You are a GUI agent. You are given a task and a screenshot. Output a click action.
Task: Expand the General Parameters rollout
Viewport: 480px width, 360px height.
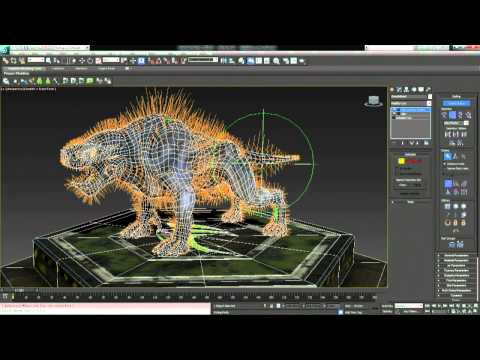[x=456, y=256]
